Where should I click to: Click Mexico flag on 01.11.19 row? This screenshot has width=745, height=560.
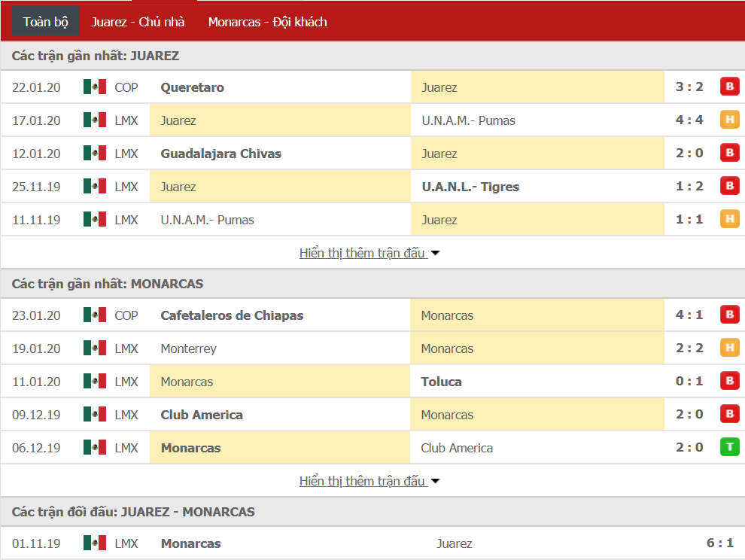pyautogui.click(x=95, y=543)
